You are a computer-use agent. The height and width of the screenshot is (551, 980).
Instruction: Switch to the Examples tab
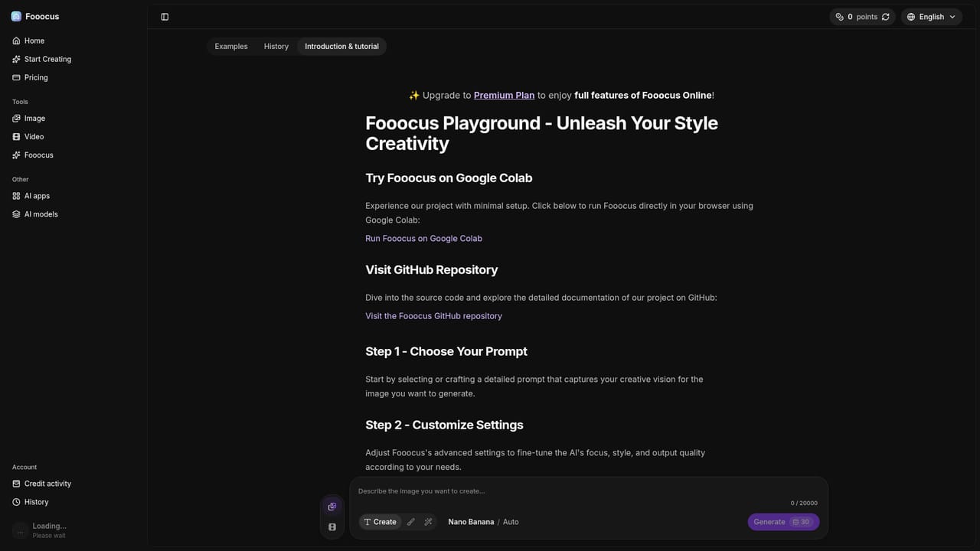pyautogui.click(x=231, y=47)
